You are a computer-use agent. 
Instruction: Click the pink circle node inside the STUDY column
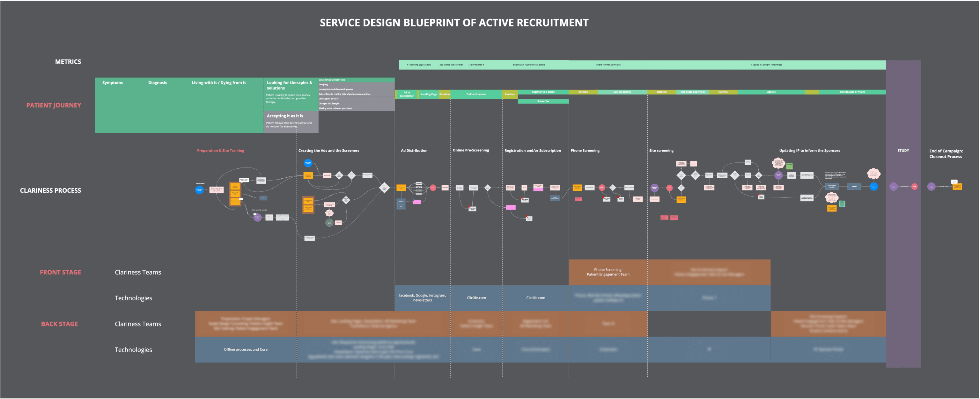pyautogui.click(x=915, y=187)
